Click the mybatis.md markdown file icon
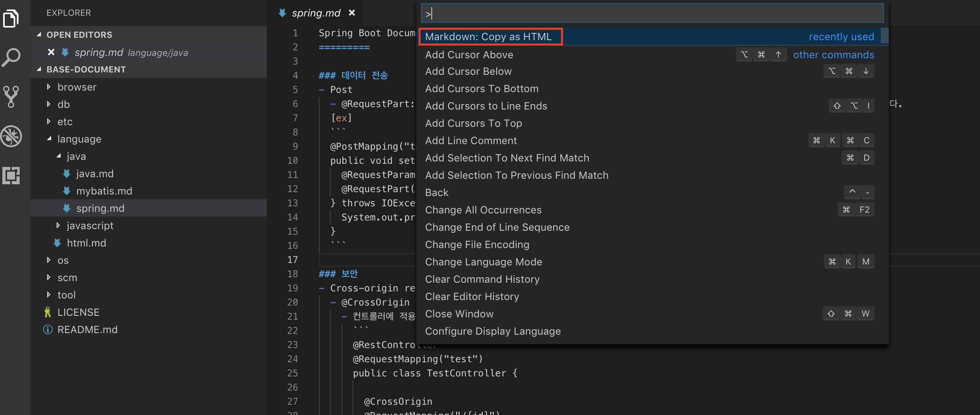 [x=67, y=191]
